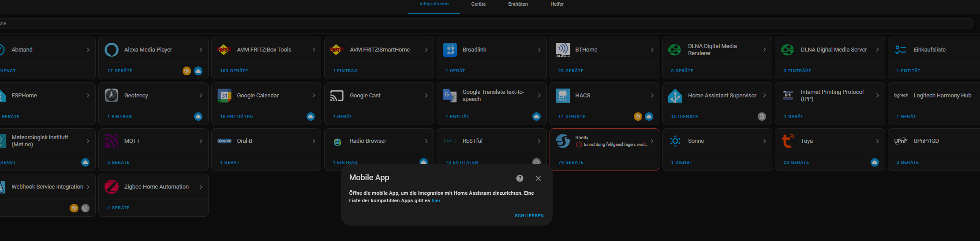Screen dimensions: 980x241
Task: Click the cloud badge on the Geofency card
Action: point(198,117)
